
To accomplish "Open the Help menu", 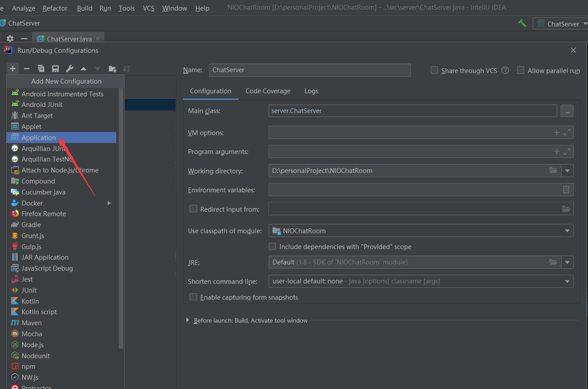I will [202, 8].
